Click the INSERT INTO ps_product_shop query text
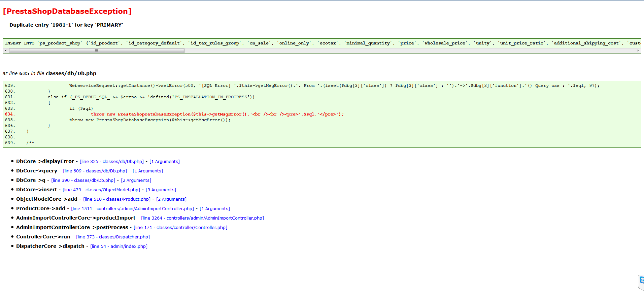This screenshot has width=644, height=297. point(323,43)
